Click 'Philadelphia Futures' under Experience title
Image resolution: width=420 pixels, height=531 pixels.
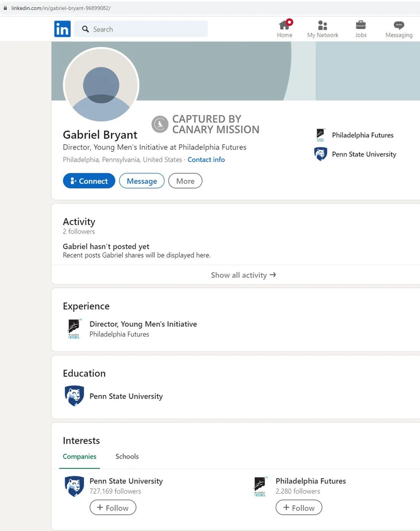pyautogui.click(x=119, y=334)
